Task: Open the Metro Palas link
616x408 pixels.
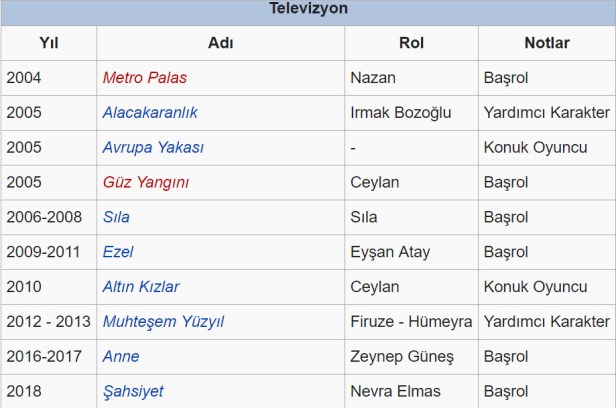Action: click(144, 78)
